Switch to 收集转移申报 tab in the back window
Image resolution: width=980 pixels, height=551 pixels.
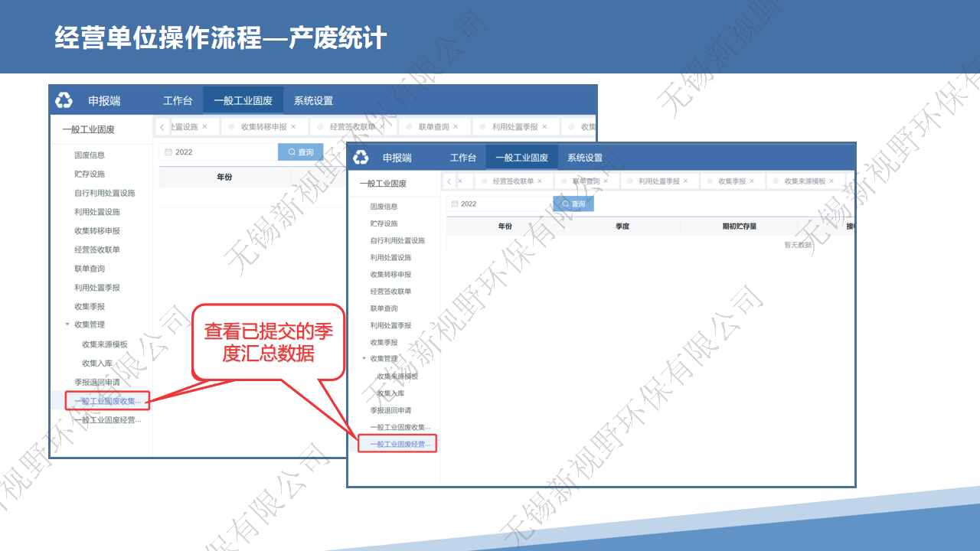263,127
